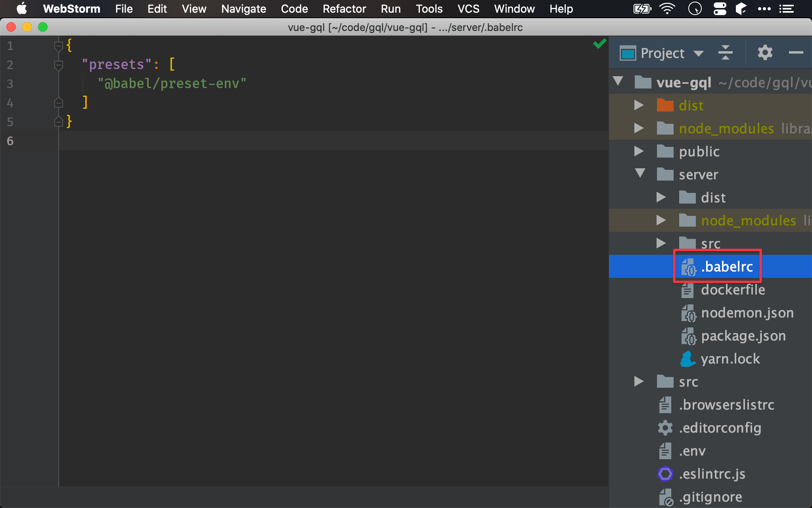Open the Run menu
This screenshot has width=812, height=508.
click(391, 9)
